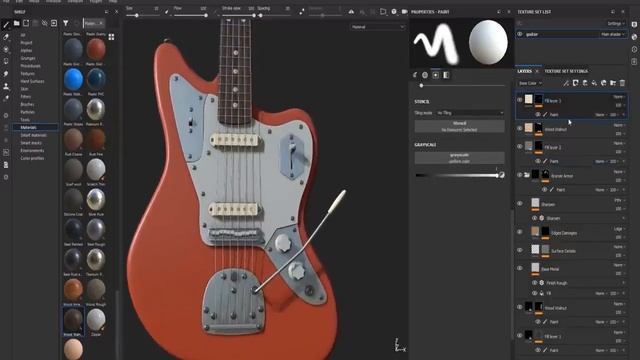
Task: Select Environments shelf category
Action: 32,151
